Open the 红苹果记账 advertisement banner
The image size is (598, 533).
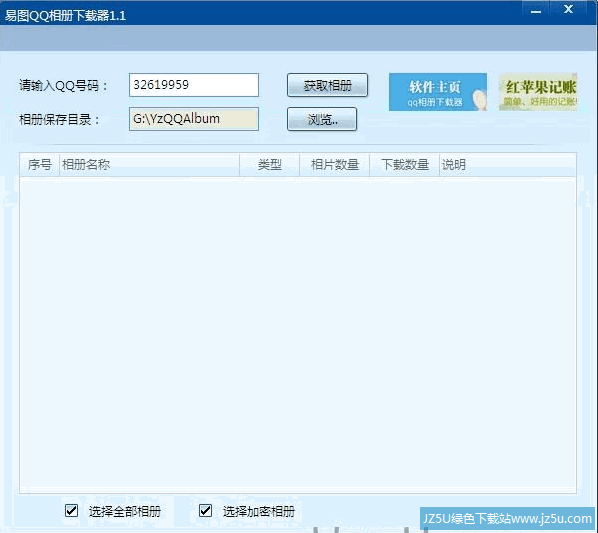coord(538,92)
